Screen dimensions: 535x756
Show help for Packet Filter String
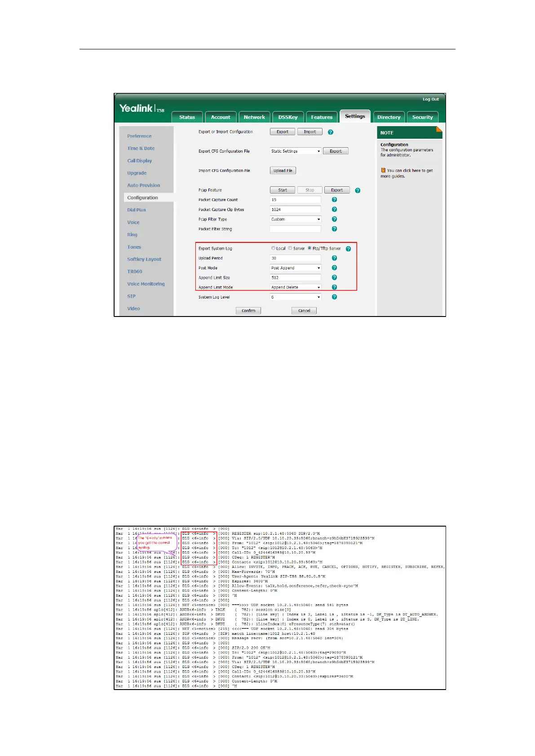click(334, 229)
